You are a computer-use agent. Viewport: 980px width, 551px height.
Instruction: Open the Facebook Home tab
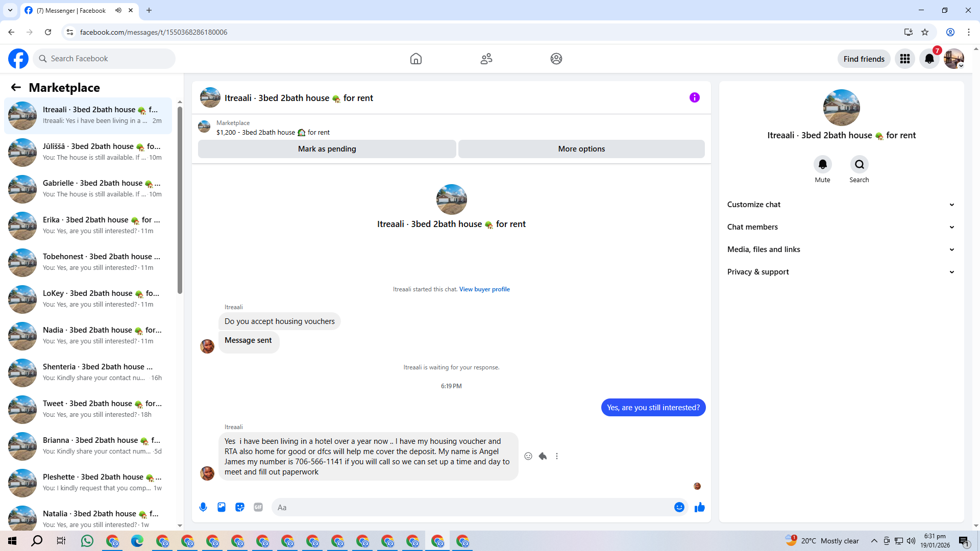[x=416, y=59]
